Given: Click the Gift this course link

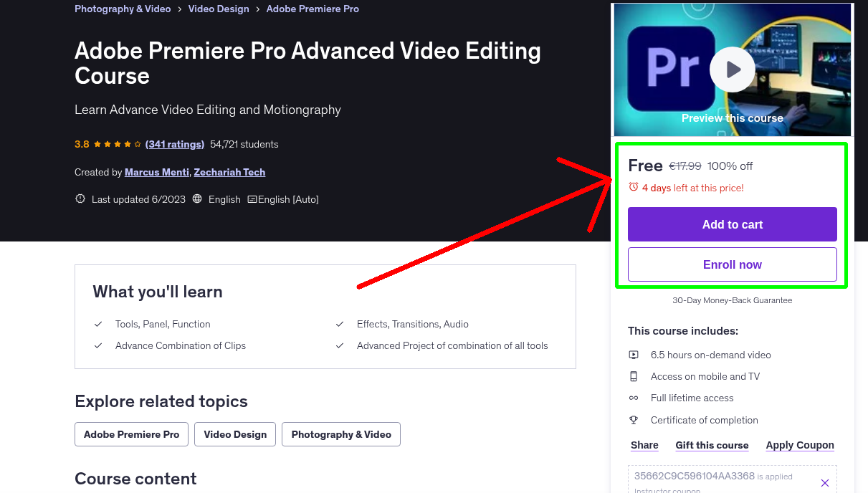Looking at the screenshot, I should point(712,445).
